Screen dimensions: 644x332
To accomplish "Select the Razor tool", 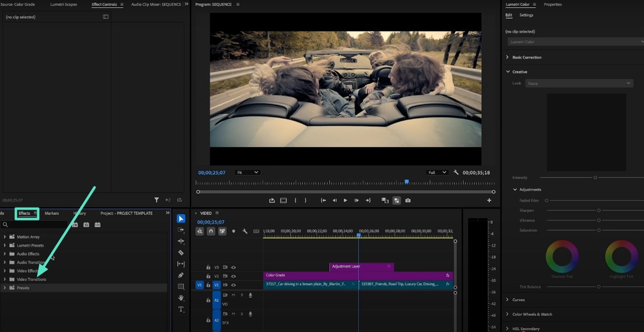I will point(181,252).
